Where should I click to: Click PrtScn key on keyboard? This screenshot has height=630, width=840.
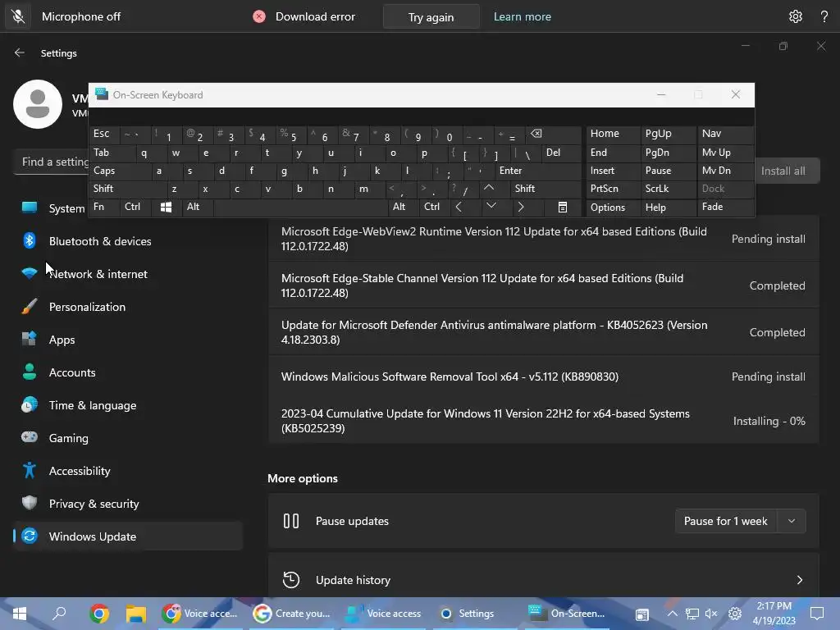point(612,189)
